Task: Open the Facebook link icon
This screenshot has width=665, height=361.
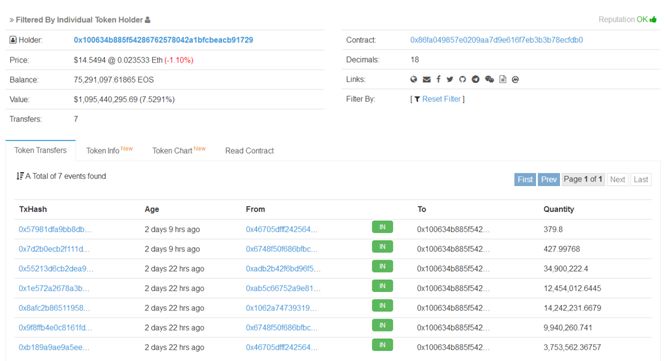Action: pyautogui.click(x=439, y=79)
